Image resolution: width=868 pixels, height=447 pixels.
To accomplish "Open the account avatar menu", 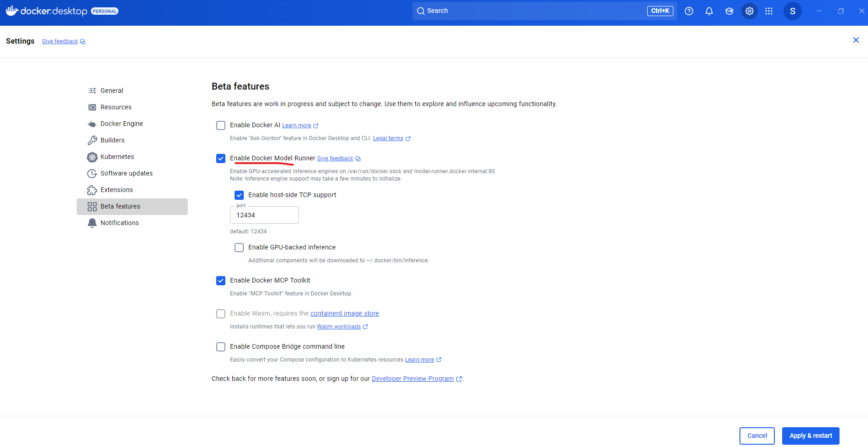I will coord(792,11).
